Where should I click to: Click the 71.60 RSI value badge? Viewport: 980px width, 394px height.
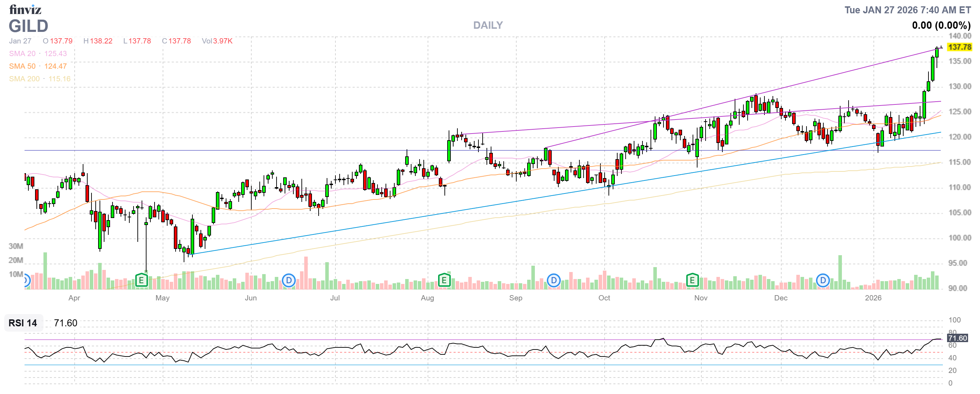point(957,338)
